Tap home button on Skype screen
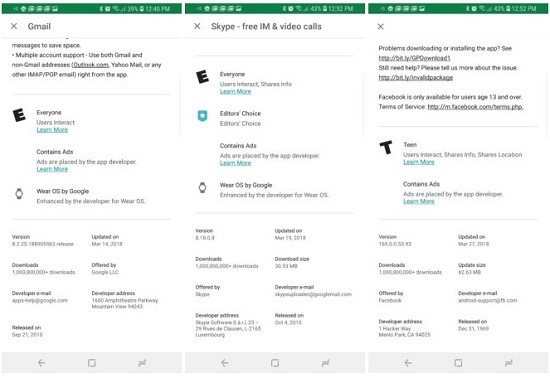The width and height of the screenshot is (550, 378). click(275, 363)
